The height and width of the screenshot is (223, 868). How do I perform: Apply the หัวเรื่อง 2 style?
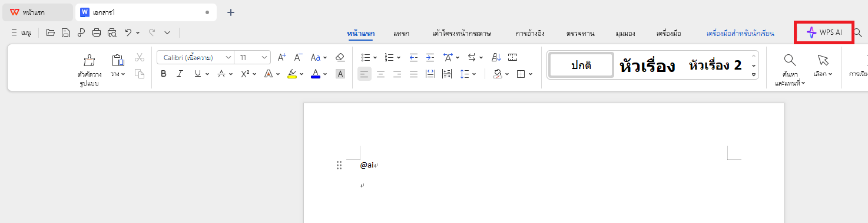click(x=715, y=65)
